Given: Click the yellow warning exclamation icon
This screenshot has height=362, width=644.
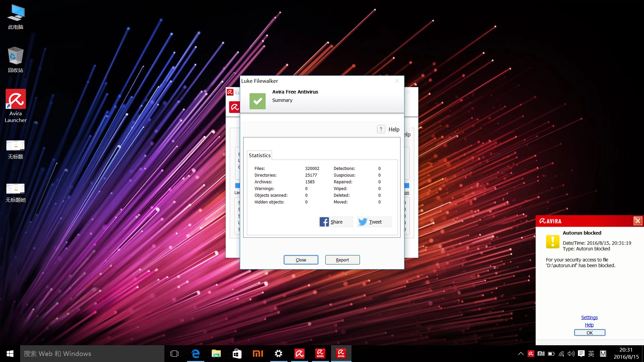Looking at the screenshot, I should (x=552, y=241).
